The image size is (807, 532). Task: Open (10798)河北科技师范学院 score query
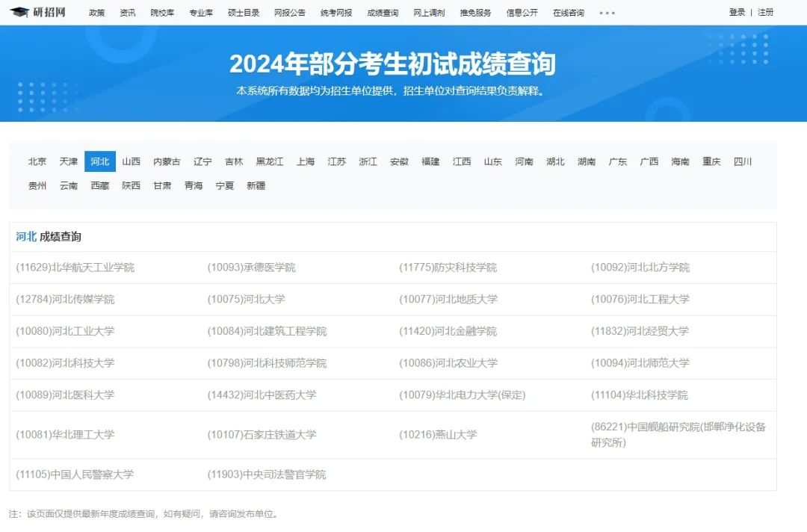click(267, 363)
